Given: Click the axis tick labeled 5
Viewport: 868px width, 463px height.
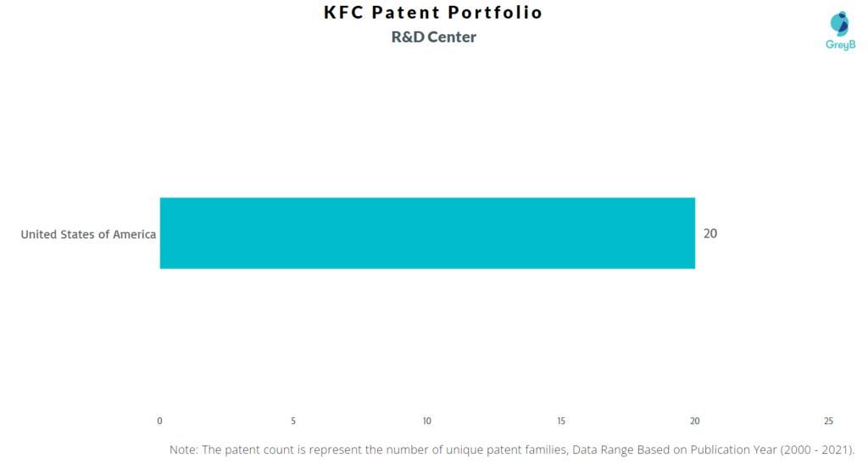Looking at the screenshot, I should [x=293, y=421].
